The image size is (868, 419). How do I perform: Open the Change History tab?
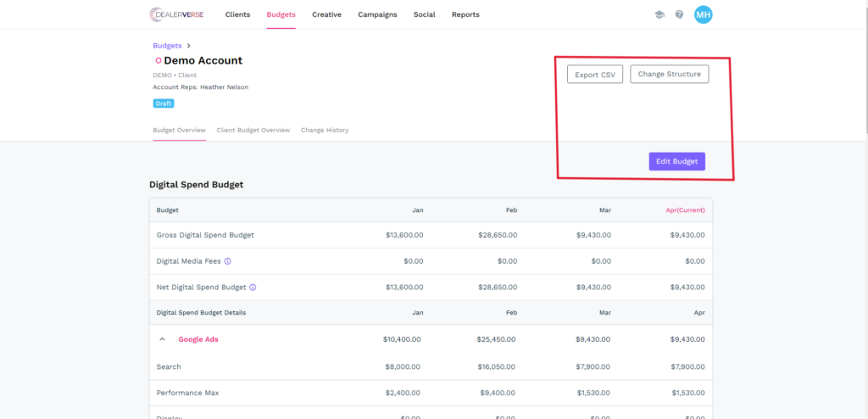[x=324, y=131]
